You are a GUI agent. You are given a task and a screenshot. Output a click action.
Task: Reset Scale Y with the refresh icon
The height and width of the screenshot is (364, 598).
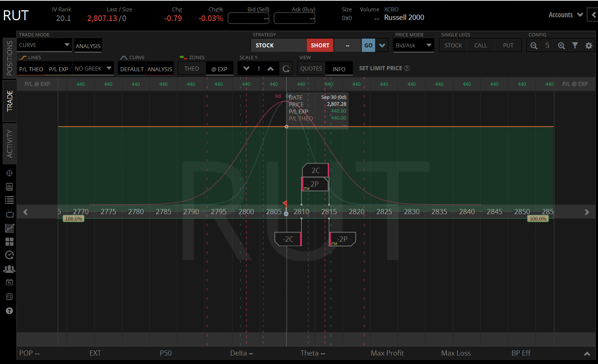coord(286,69)
